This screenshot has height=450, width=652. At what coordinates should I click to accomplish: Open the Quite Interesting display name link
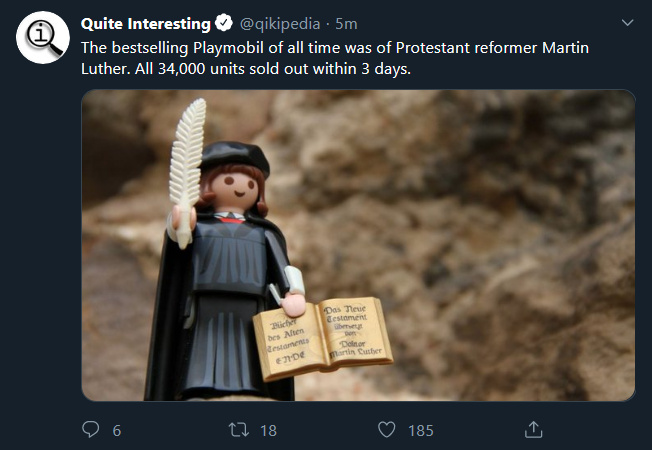[146, 24]
